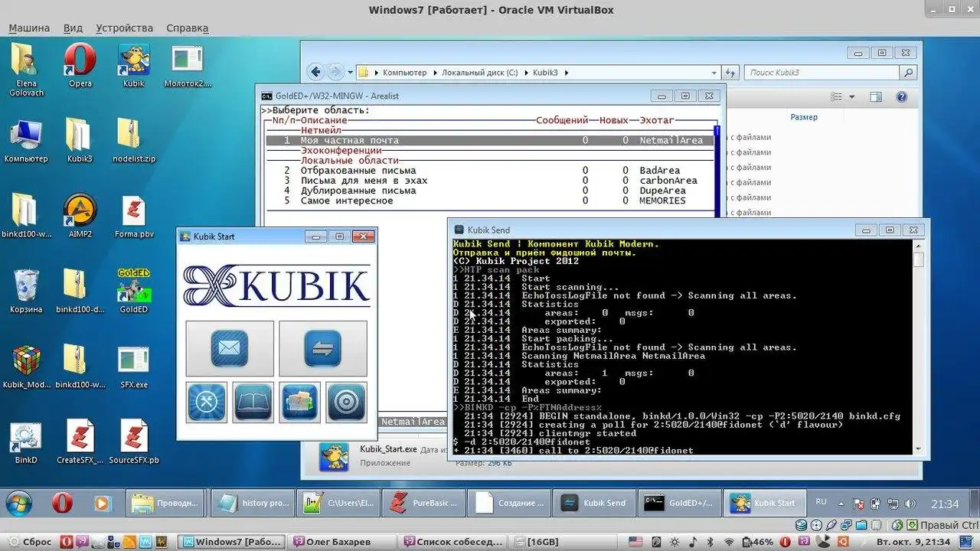980x551 pixels.
Task: Select the BinkD desktop shortcut
Action: pyautogui.click(x=26, y=442)
